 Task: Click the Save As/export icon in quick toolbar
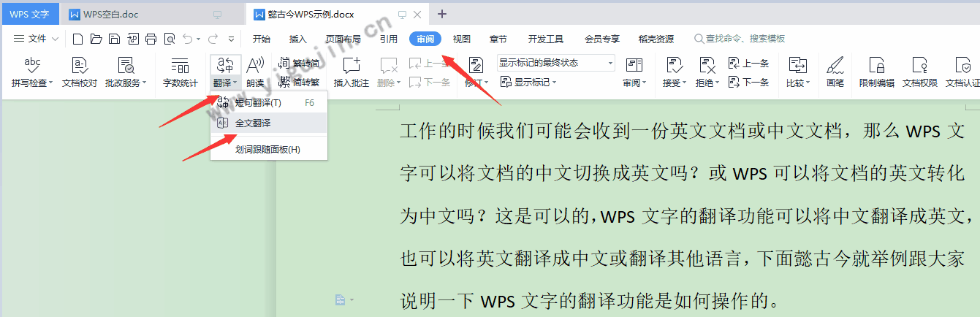tap(133, 39)
